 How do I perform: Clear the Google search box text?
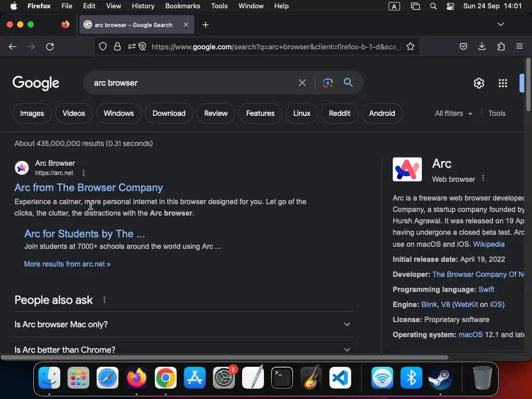[x=302, y=83]
